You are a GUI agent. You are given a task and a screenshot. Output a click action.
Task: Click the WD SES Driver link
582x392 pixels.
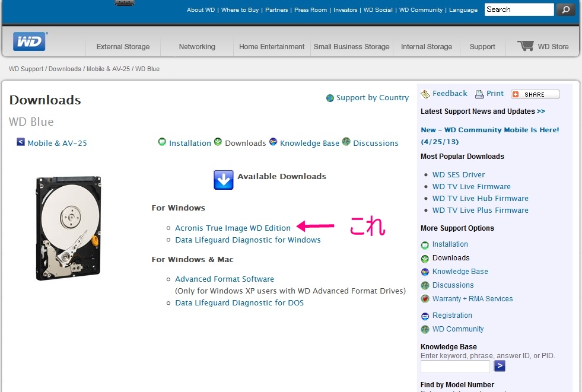coord(459,175)
